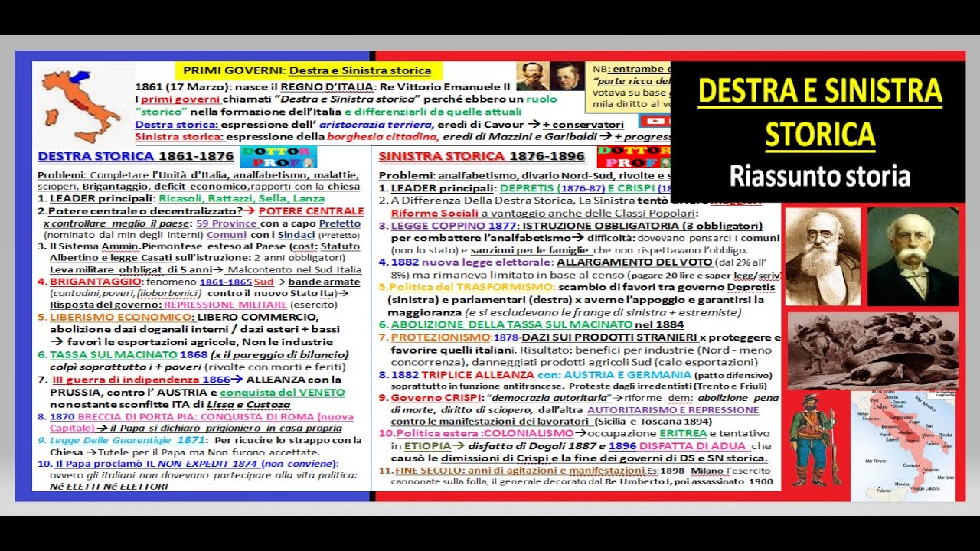Screen dimensions: 980x551
Task: Click the red 'POTERE CENTRALE' text
Action: [311, 210]
